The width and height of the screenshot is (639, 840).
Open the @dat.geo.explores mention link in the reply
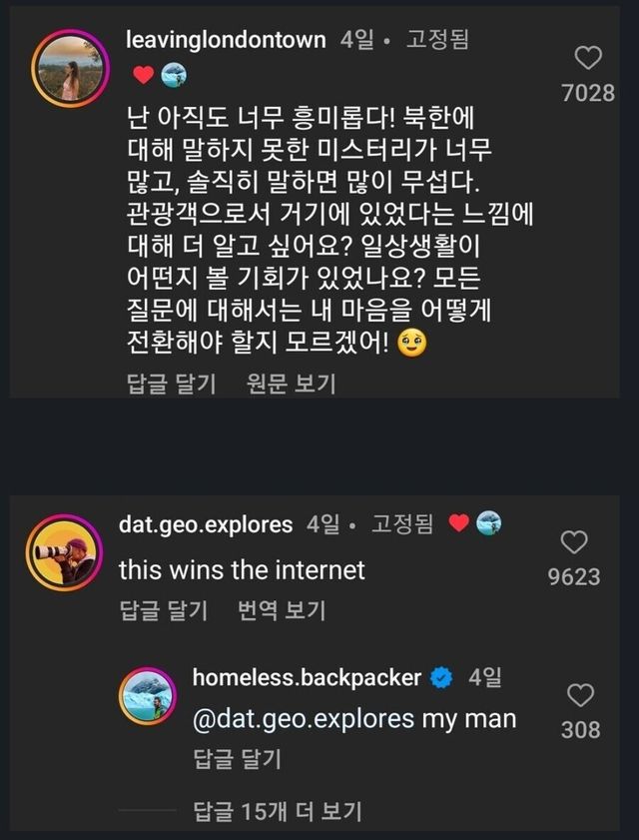point(303,718)
